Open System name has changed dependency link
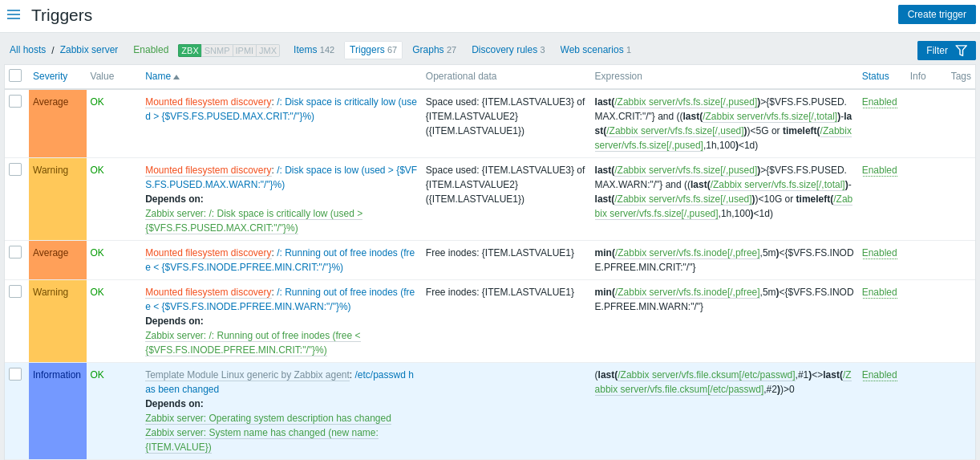Viewport: 980px width, 460px height. click(x=261, y=440)
